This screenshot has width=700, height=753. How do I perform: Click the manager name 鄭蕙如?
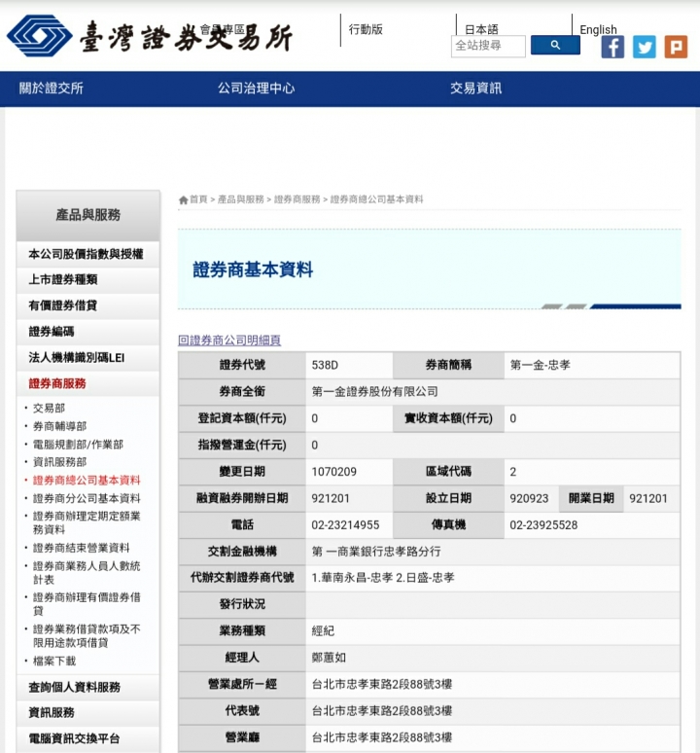coord(329,658)
